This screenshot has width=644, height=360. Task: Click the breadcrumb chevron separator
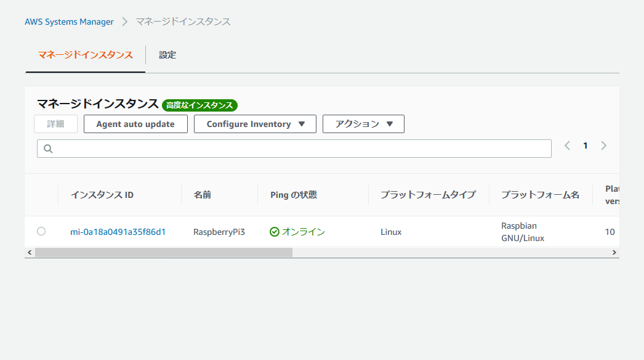tap(125, 22)
